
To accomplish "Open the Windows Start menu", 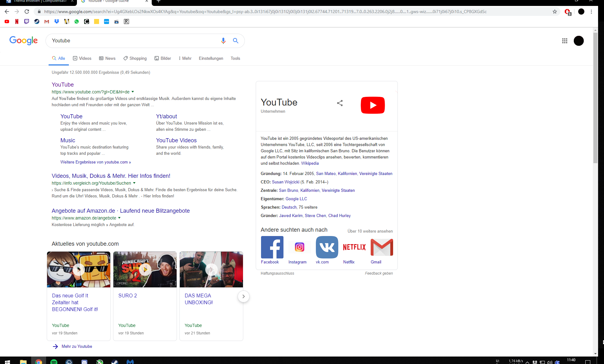I will point(7,362).
